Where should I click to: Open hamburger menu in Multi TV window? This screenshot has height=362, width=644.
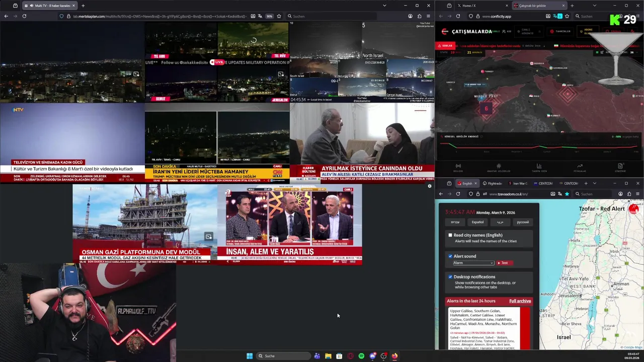(428, 16)
